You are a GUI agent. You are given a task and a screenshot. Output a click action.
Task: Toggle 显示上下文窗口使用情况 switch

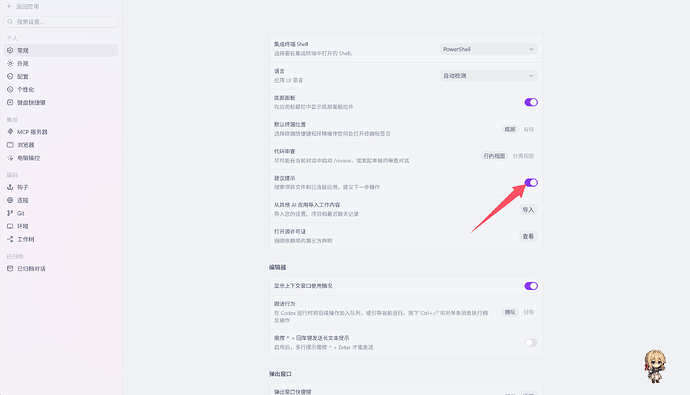click(x=531, y=286)
